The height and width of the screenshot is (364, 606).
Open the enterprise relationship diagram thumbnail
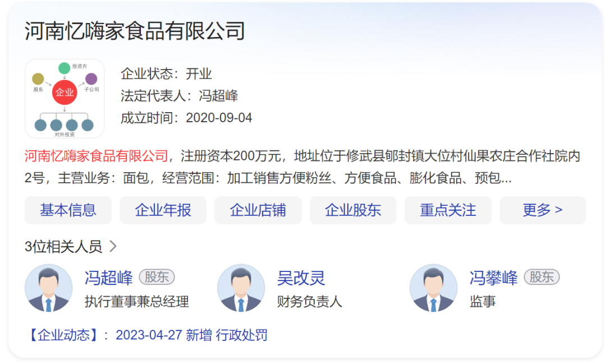pos(65,99)
